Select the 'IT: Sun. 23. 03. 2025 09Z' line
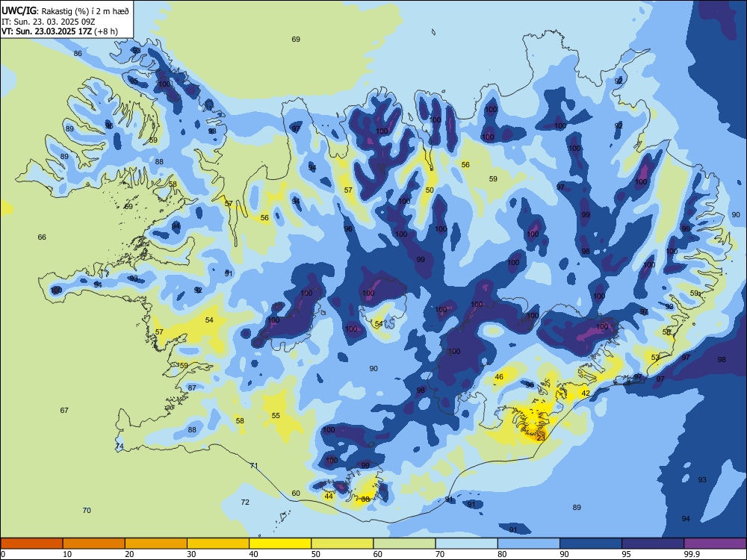The image size is (747, 560). pyautogui.click(x=48, y=22)
